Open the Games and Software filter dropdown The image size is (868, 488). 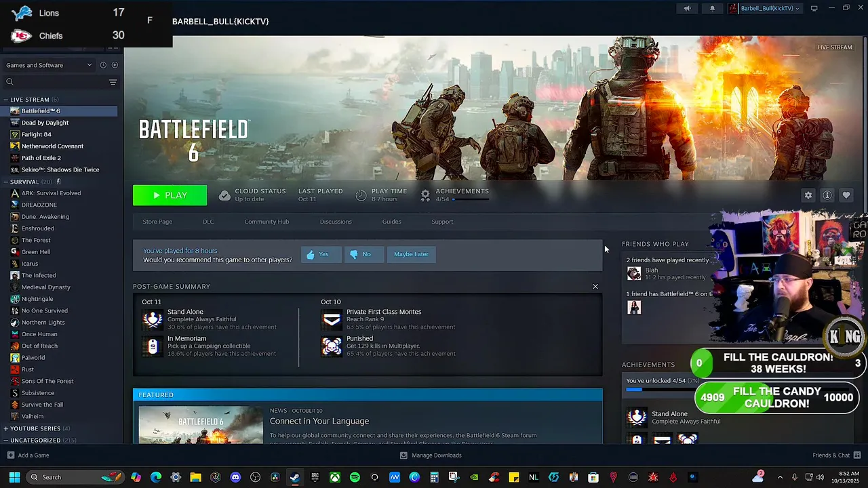coord(49,65)
